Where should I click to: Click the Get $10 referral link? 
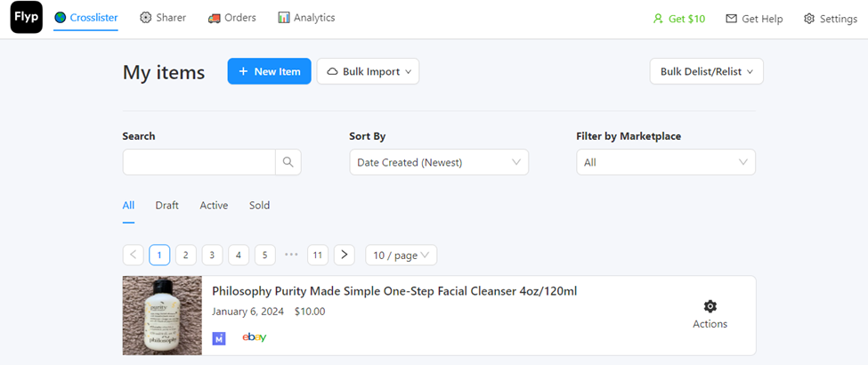point(678,19)
